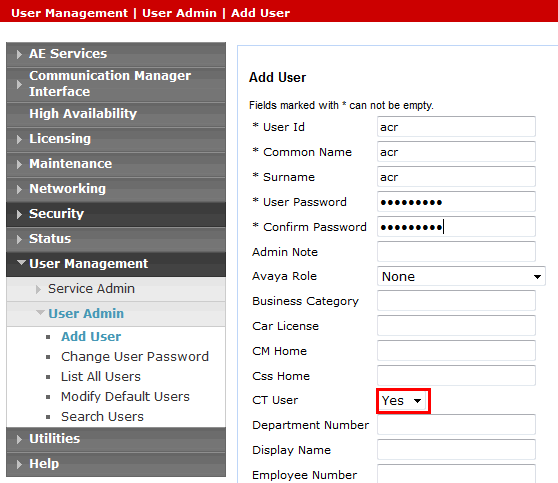Open the High Availability menu item

(83, 114)
